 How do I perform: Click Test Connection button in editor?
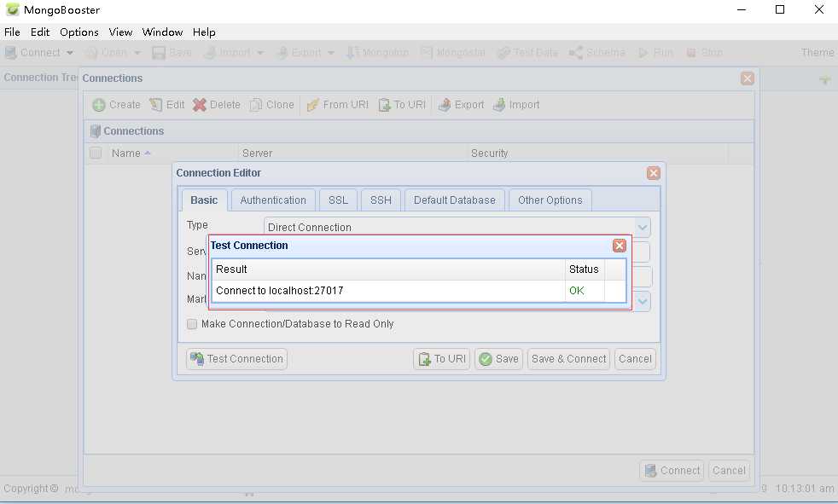pos(236,359)
